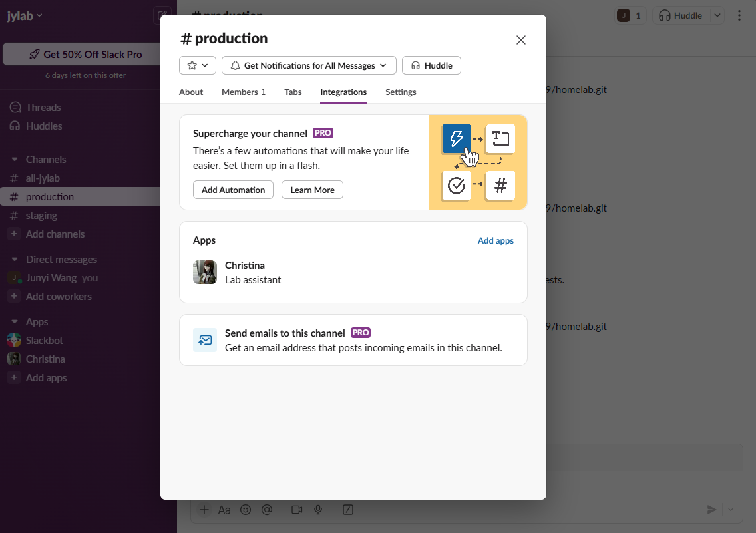Image resolution: width=756 pixels, height=533 pixels.
Task: Start a Huddle from the dialog
Action: pyautogui.click(x=431, y=65)
